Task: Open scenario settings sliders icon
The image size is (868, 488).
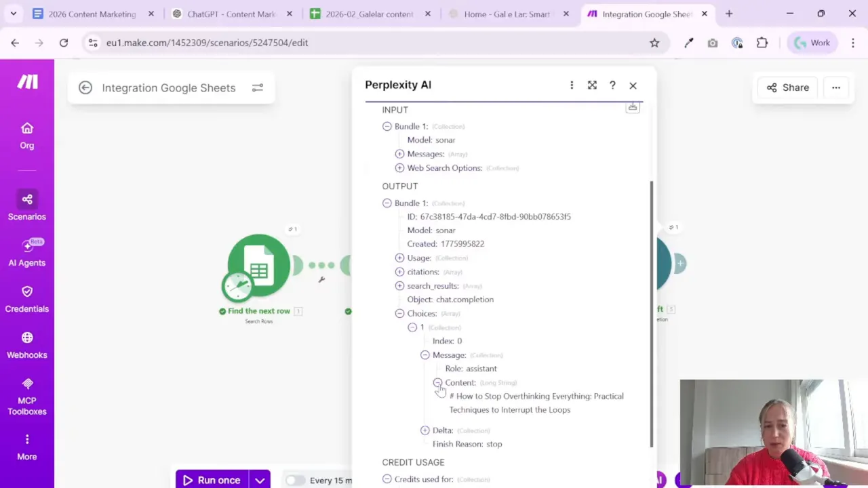Action: [258, 87]
